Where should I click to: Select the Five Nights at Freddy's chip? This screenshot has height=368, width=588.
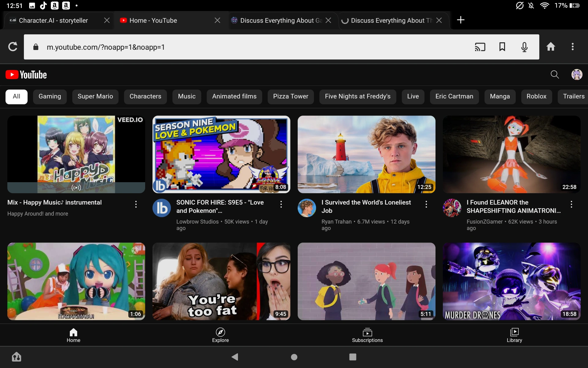tap(358, 97)
